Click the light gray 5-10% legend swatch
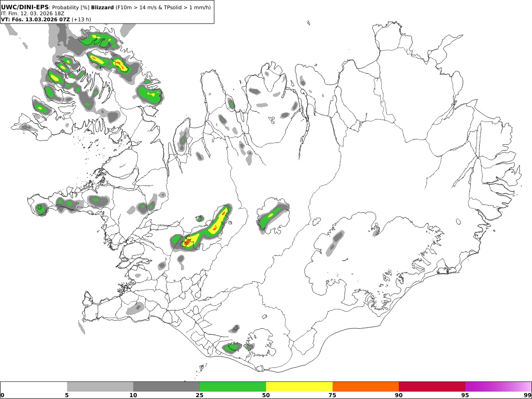Image resolution: width=532 pixels, height=399 pixels. 100,387
